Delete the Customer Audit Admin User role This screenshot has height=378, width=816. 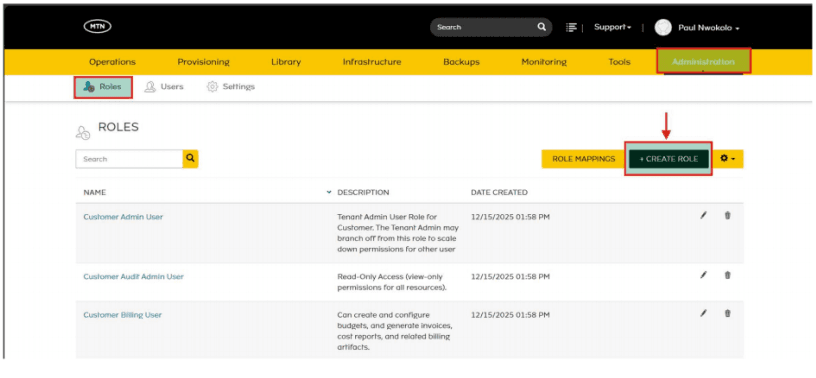tap(728, 275)
